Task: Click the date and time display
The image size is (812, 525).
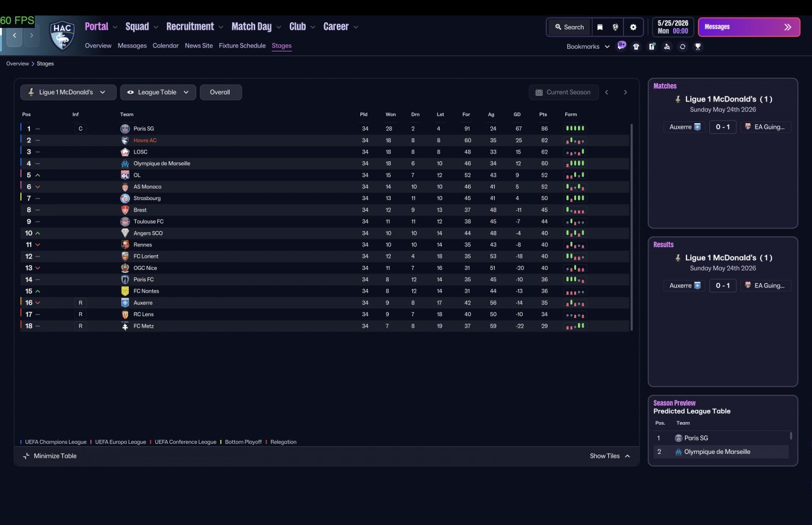Action: 673,27
